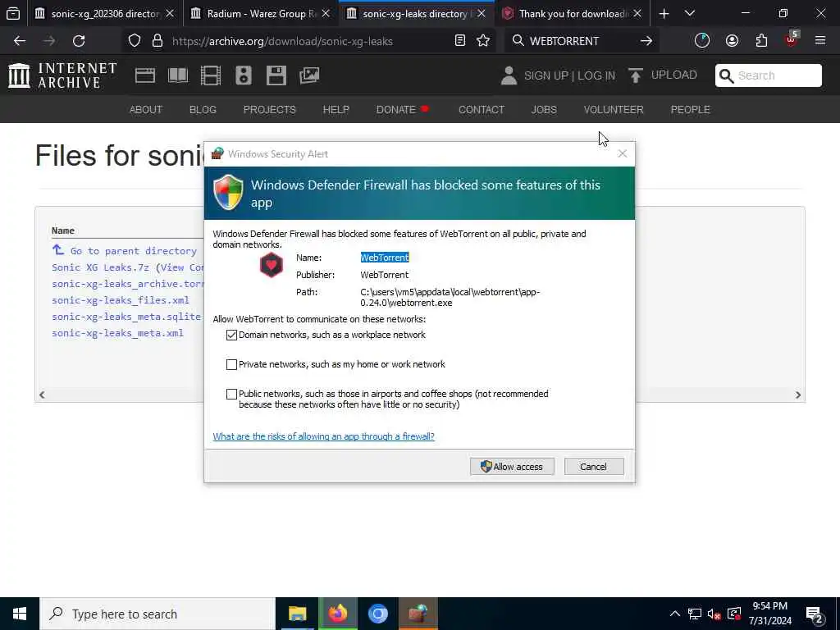Open the Windows Start menu
The height and width of the screenshot is (630, 840).
pos(20,614)
